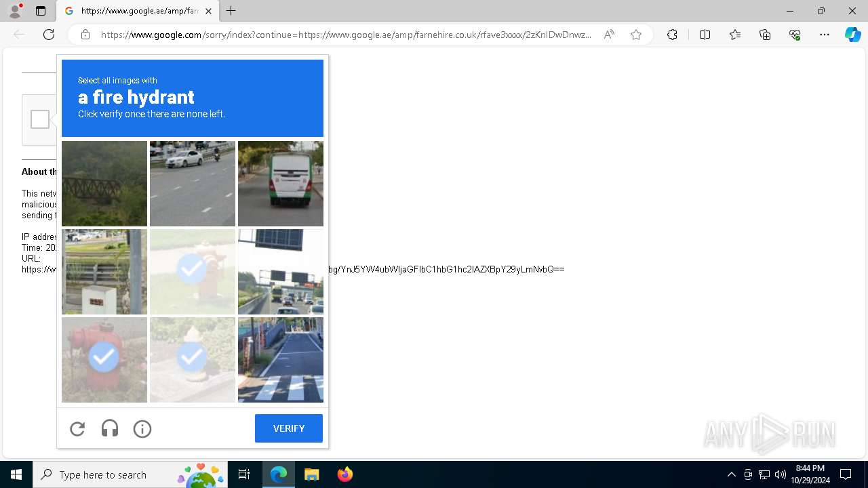Open the Favorites list

click(x=735, y=35)
